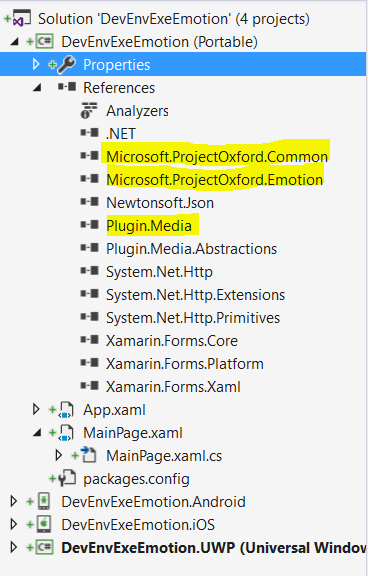368x576 pixels.
Task: Click the iOS project icon
Action: pyautogui.click(x=44, y=525)
